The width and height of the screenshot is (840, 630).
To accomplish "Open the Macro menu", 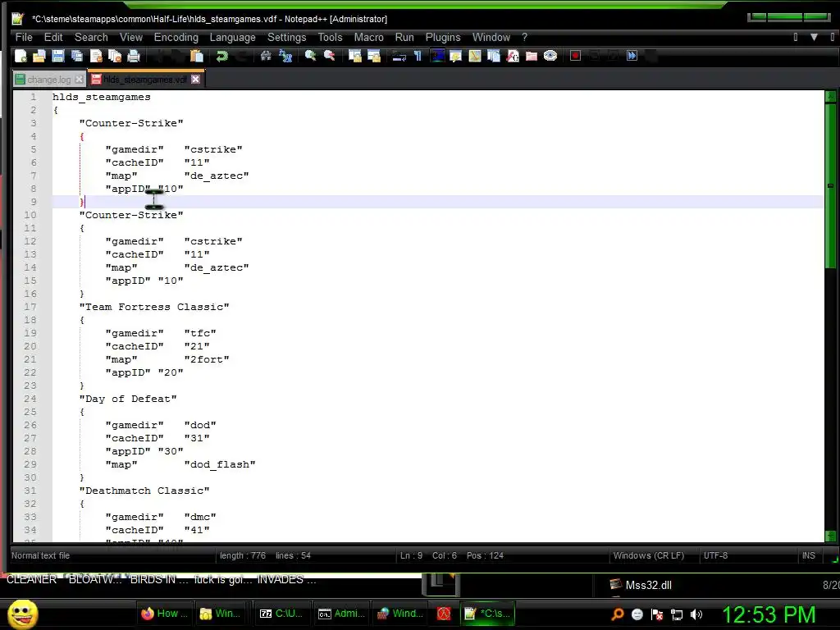I will [368, 37].
